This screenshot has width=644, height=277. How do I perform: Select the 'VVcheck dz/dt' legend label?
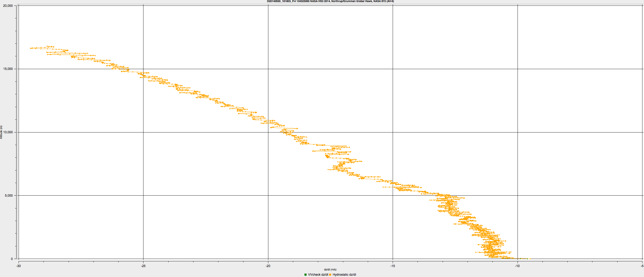(318, 275)
